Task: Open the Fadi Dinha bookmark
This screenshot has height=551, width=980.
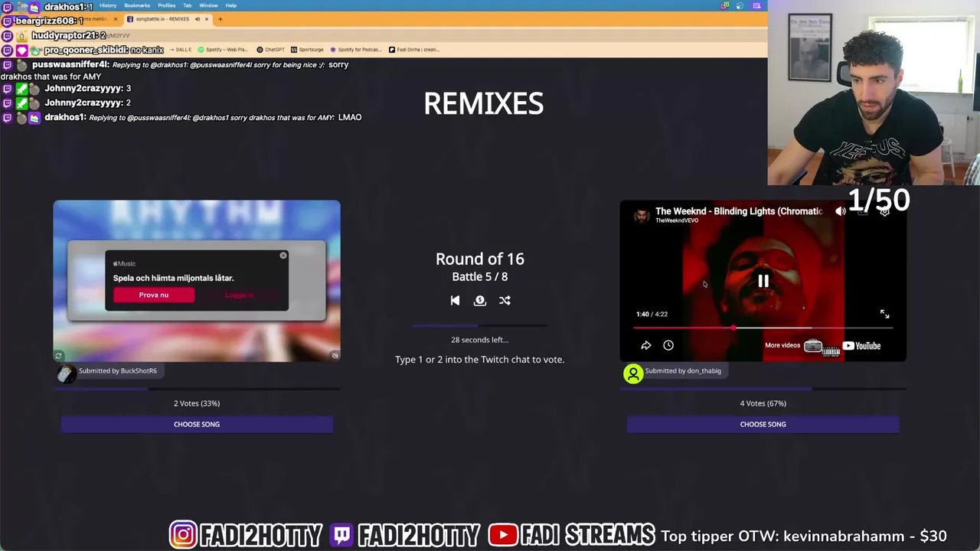Action: tap(414, 50)
